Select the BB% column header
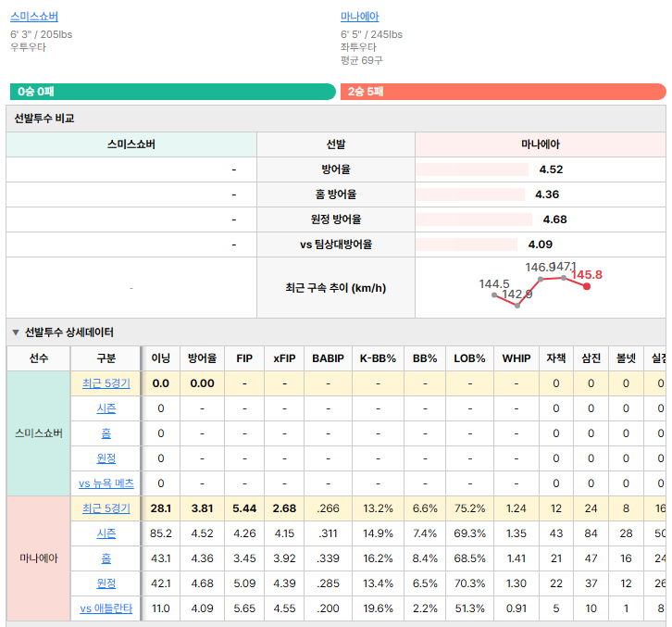Screen dimensions: 672x627 [x=425, y=358]
